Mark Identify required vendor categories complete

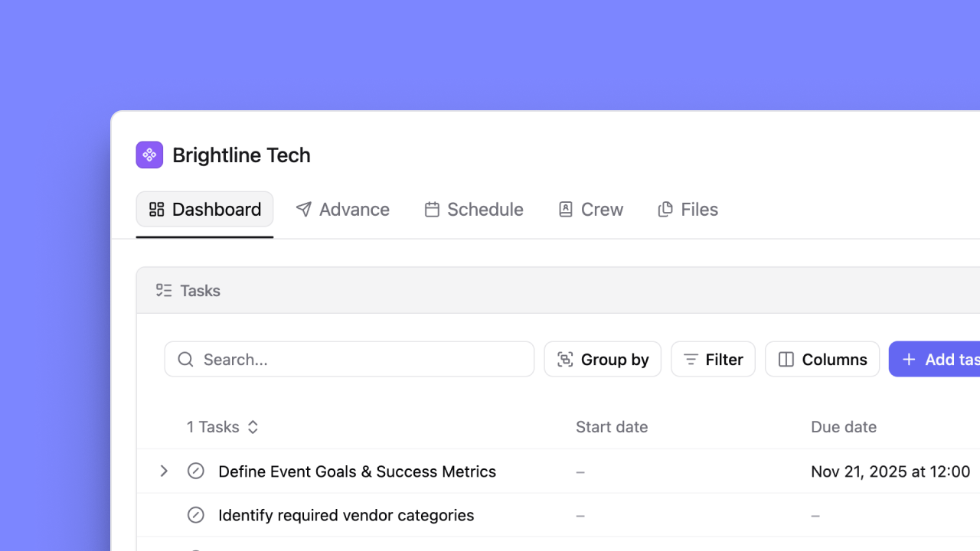pos(195,514)
